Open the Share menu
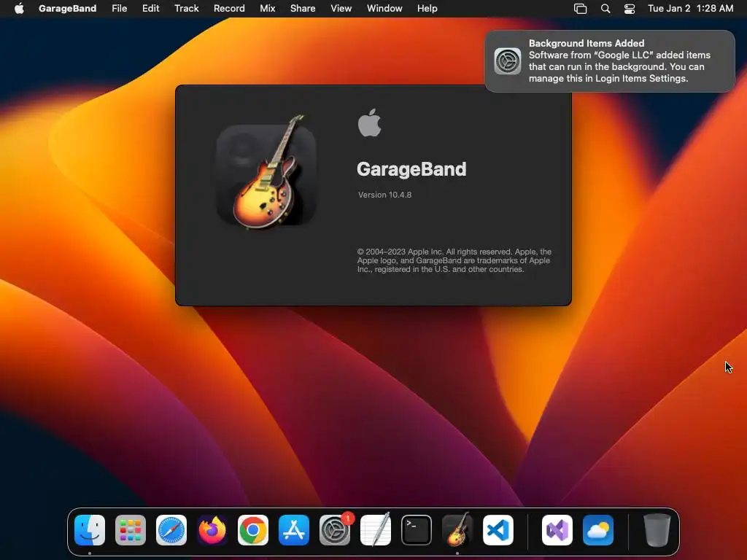The height and width of the screenshot is (560, 747). [303, 9]
